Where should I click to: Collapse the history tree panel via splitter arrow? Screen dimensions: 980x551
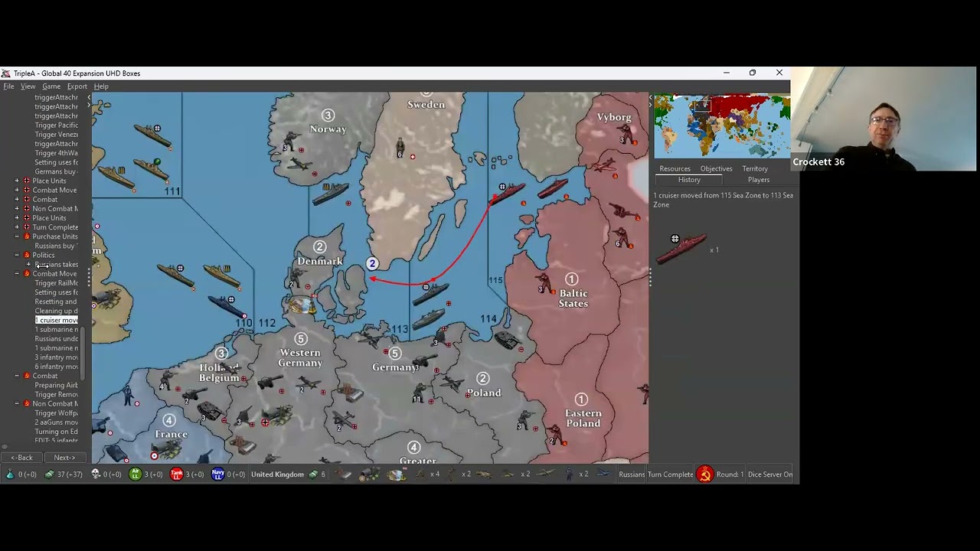coord(89,97)
